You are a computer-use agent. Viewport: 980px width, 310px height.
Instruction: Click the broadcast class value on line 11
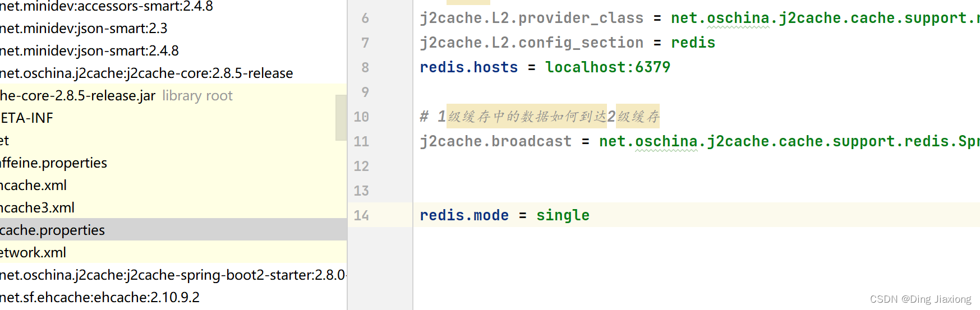tap(789, 141)
